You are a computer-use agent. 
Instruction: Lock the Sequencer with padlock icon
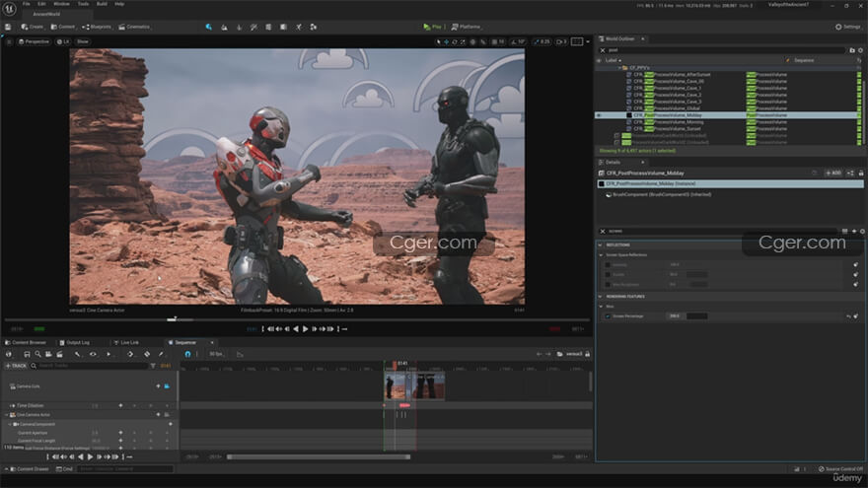click(x=587, y=354)
